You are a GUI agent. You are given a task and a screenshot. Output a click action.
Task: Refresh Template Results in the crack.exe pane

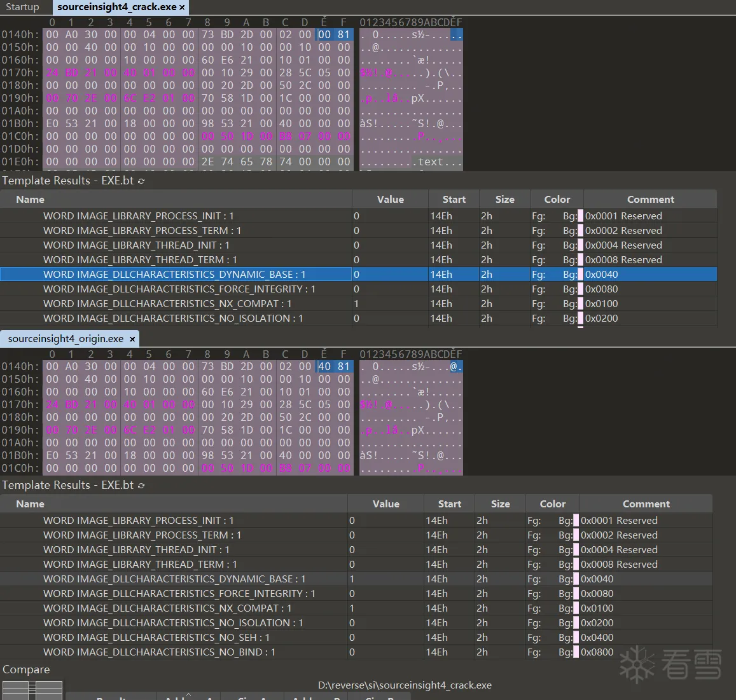click(x=141, y=181)
